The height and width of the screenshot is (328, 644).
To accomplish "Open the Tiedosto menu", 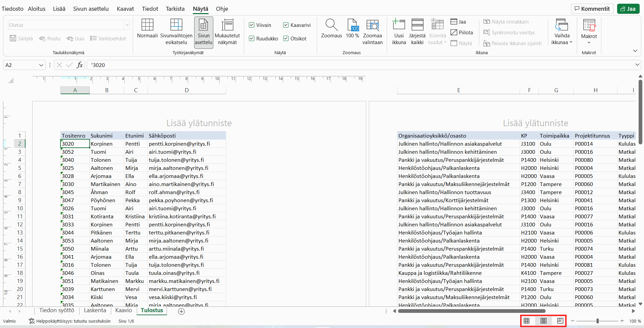I will pos(12,9).
